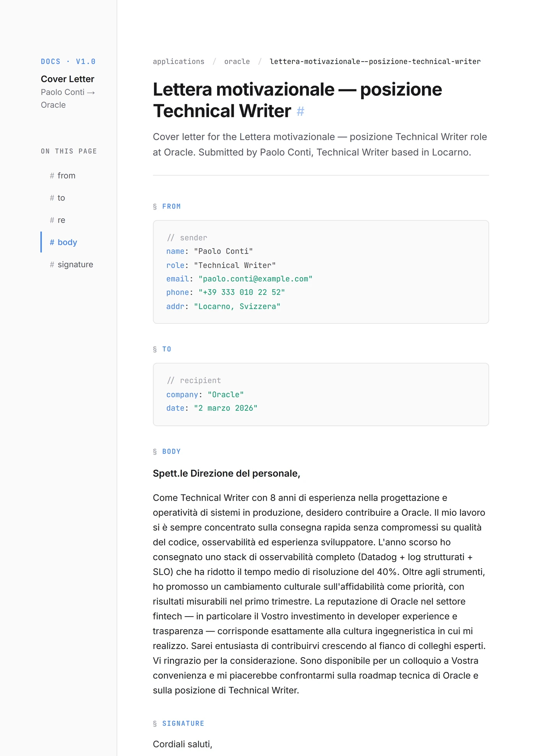
Task: Click the 'Cover Letter' sidebar title
Action: 68,79
